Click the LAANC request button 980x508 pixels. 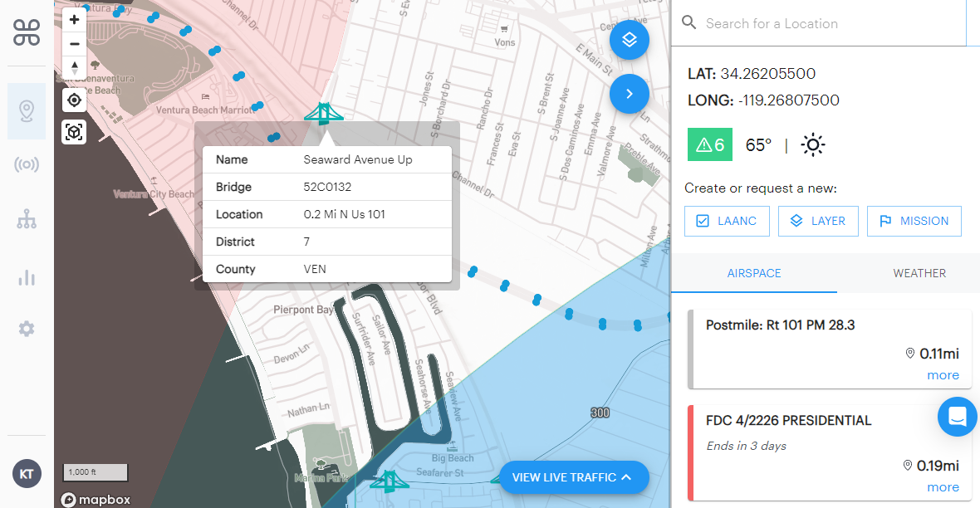tap(727, 221)
